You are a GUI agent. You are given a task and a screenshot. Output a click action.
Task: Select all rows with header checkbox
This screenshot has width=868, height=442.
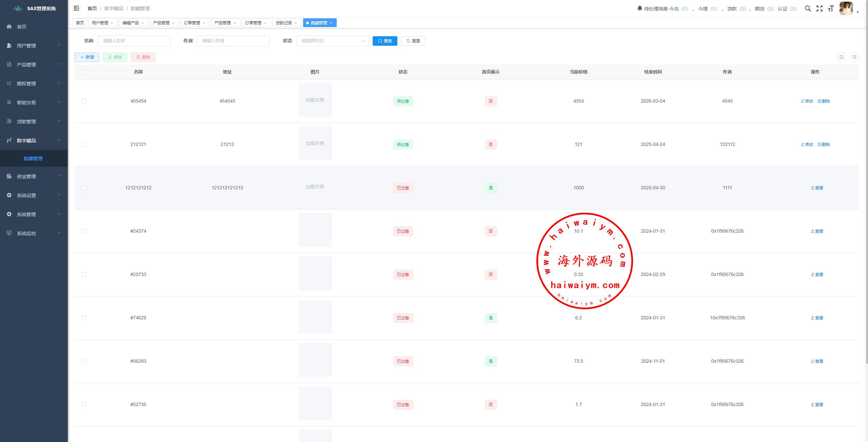[84, 72]
